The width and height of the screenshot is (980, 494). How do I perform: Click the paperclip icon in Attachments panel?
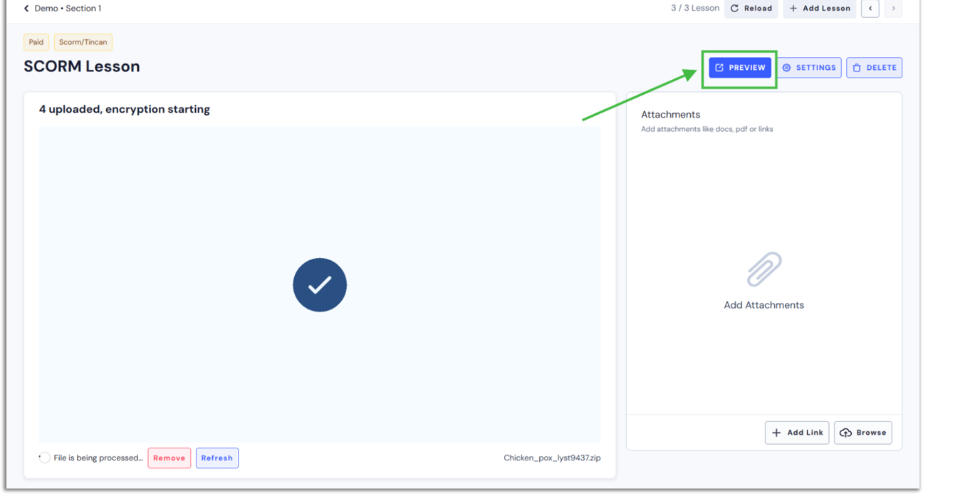click(763, 269)
